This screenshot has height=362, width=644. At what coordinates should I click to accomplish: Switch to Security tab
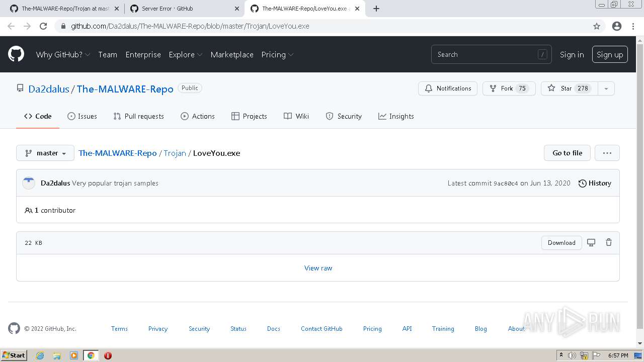(x=344, y=116)
